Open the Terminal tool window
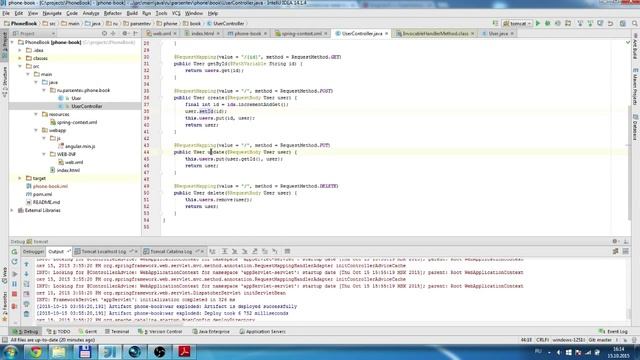 (x=117, y=331)
